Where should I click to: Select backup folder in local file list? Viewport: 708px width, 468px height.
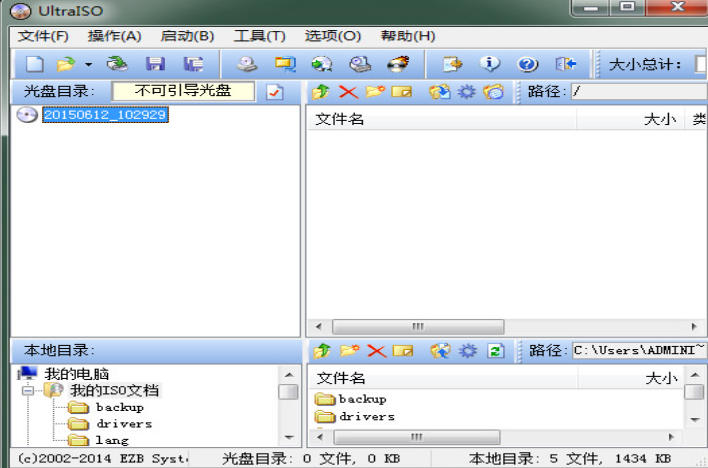tap(363, 399)
